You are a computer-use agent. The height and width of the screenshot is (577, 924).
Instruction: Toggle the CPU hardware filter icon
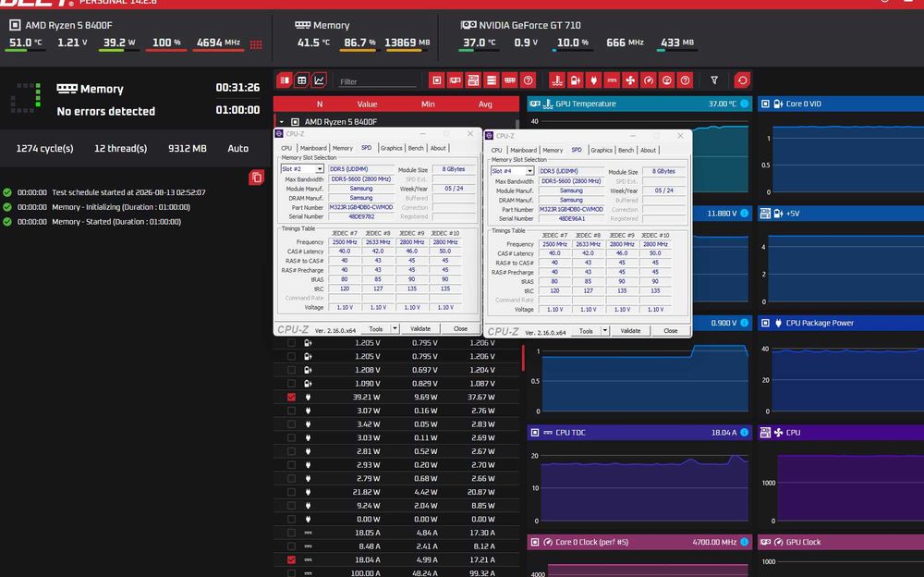(x=437, y=80)
